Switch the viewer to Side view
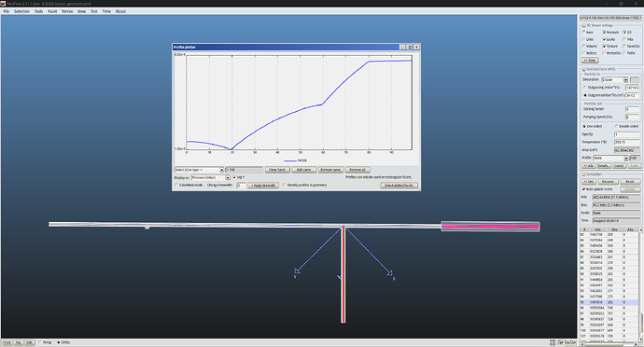 (x=29, y=342)
